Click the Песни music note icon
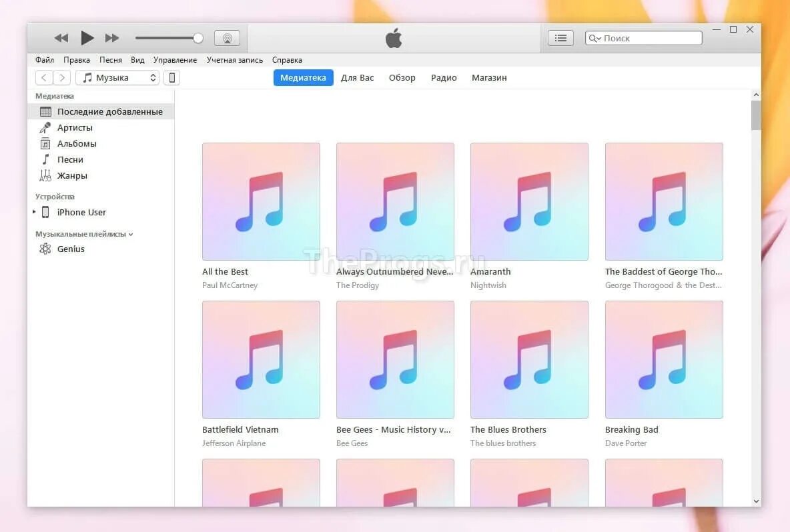The width and height of the screenshot is (790, 532). coord(45,159)
